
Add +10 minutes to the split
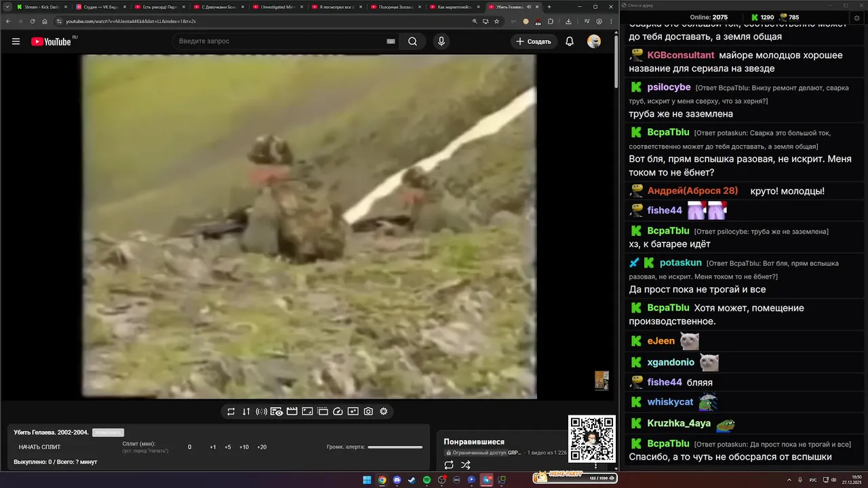(x=244, y=447)
